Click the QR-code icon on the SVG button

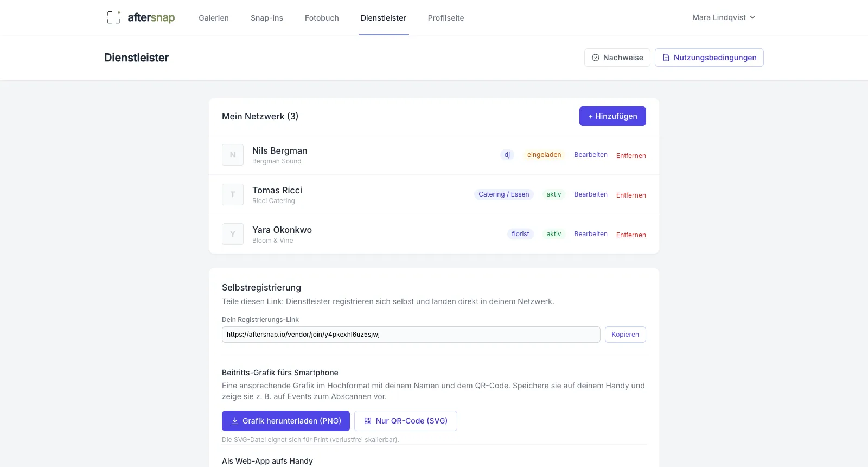pyautogui.click(x=368, y=421)
